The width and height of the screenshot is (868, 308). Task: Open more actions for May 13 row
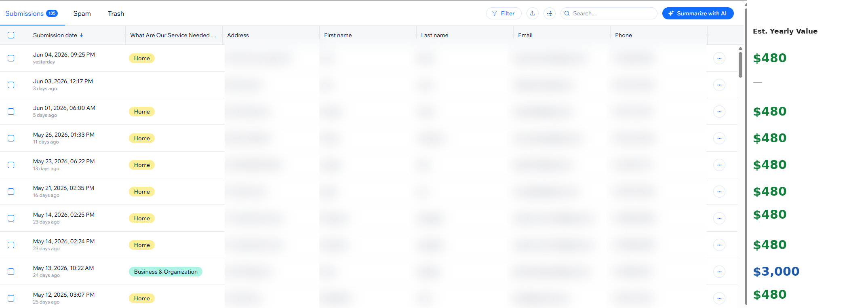point(719,272)
